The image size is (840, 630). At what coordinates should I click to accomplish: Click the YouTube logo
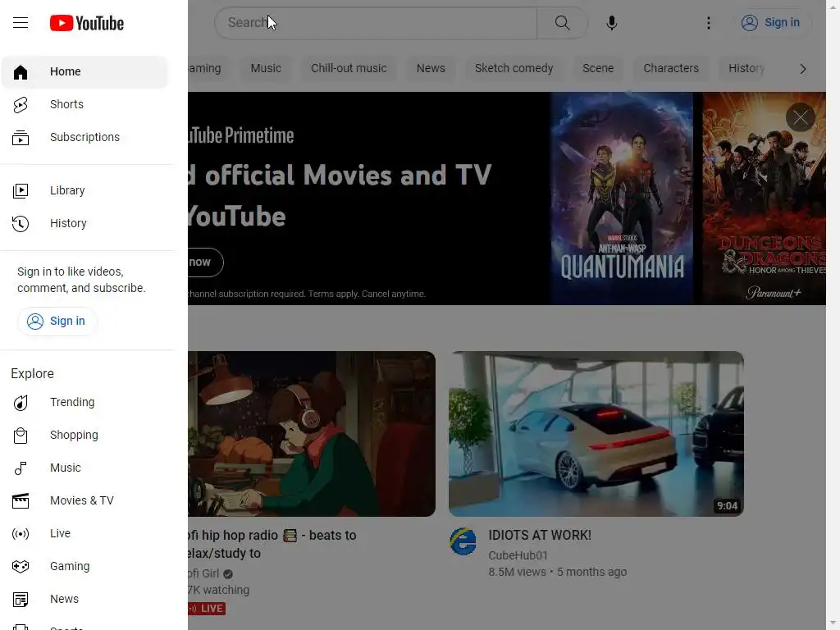(x=87, y=23)
